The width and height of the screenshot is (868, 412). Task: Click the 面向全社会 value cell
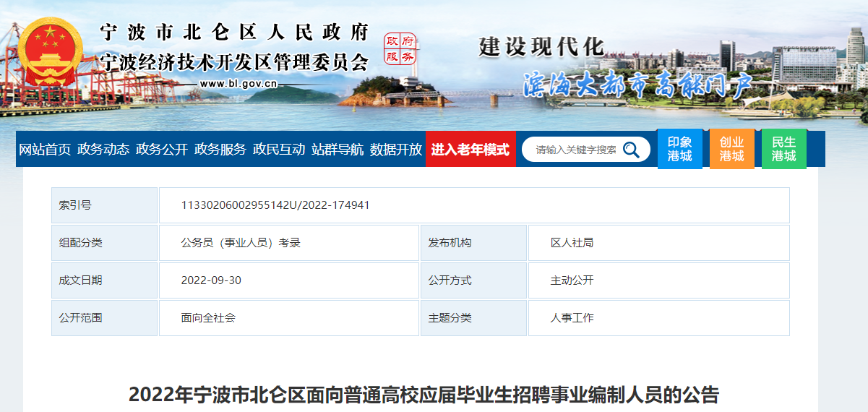point(289,318)
